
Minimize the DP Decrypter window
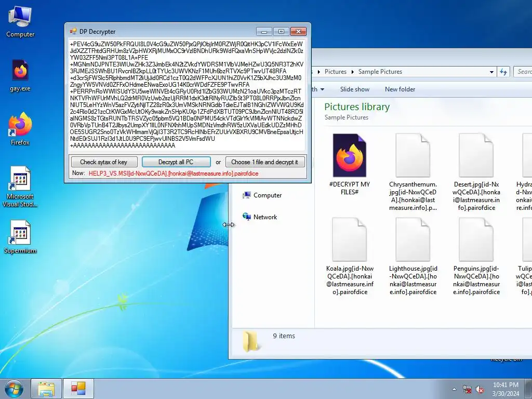264,32
